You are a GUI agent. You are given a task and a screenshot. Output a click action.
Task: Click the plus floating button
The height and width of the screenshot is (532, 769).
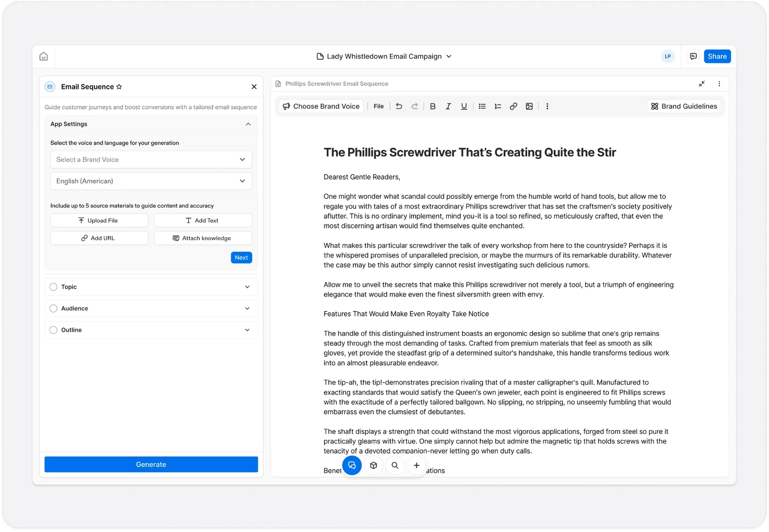417,465
